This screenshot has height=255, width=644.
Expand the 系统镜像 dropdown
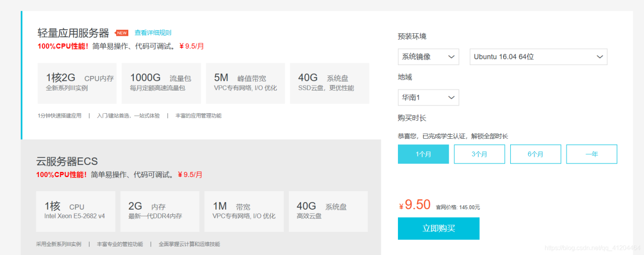(x=428, y=57)
